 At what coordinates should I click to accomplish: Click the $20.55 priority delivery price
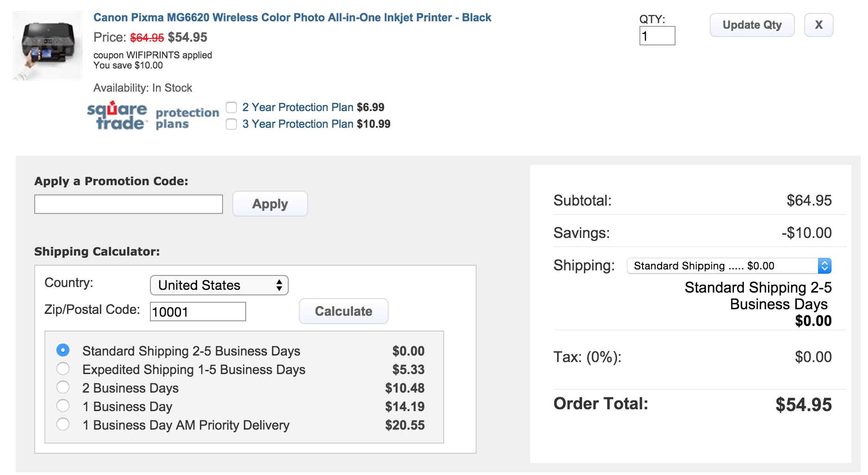(405, 425)
